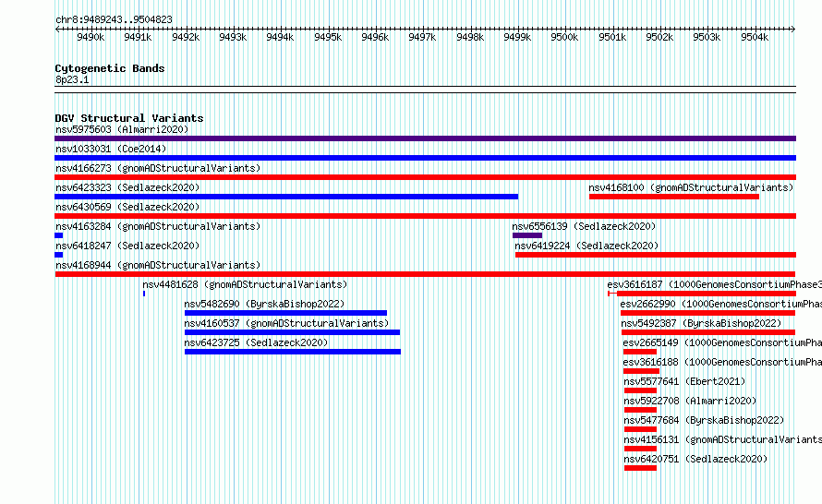The image size is (822, 504).
Task: Click the red bar under esv2662990
Action: click(707, 313)
